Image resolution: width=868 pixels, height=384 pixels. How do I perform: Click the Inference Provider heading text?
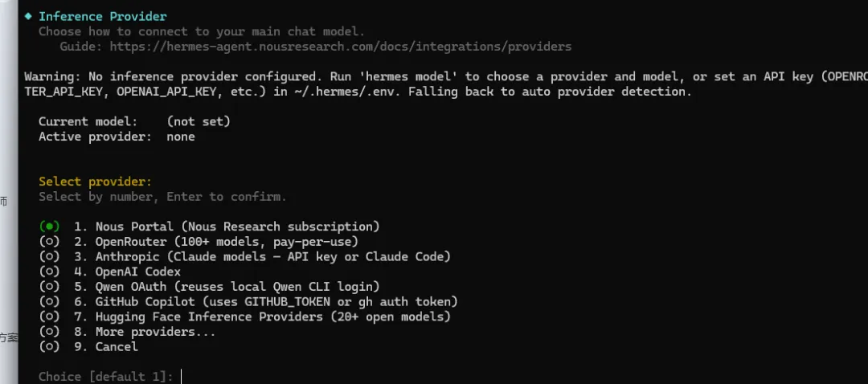coord(103,16)
